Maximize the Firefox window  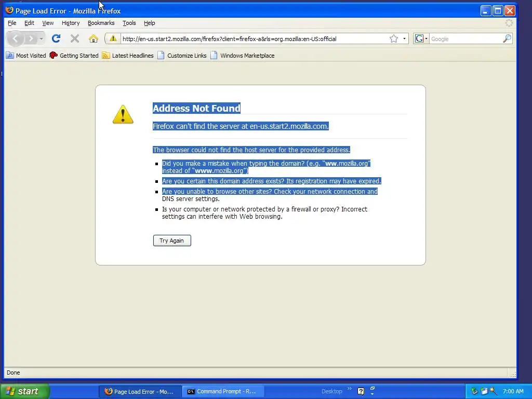[x=498, y=10]
